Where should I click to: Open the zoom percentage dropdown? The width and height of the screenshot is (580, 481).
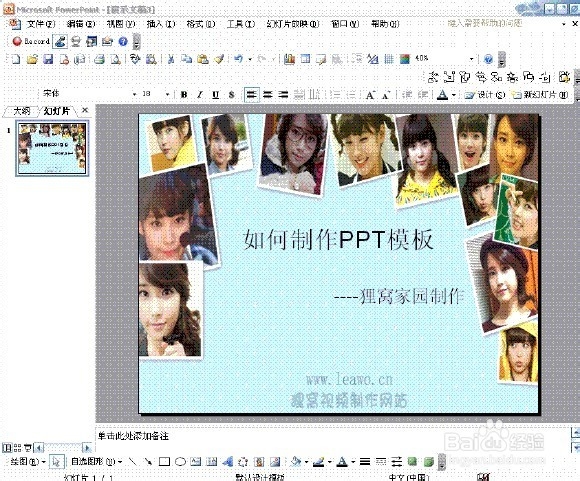[x=471, y=59]
